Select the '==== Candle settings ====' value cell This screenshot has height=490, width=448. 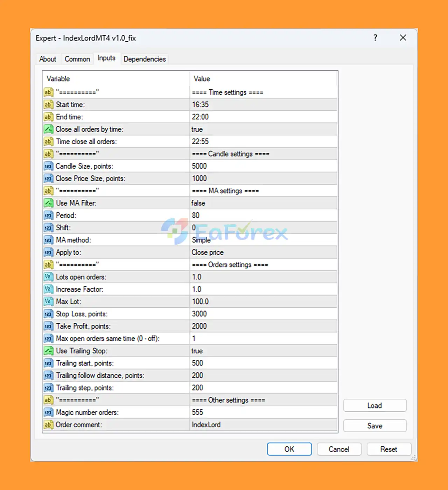point(264,154)
